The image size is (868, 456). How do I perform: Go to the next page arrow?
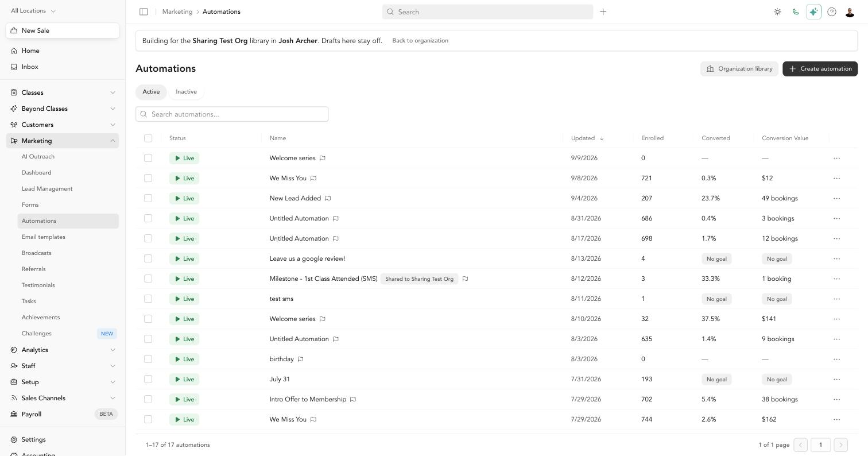(x=840, y=445)
